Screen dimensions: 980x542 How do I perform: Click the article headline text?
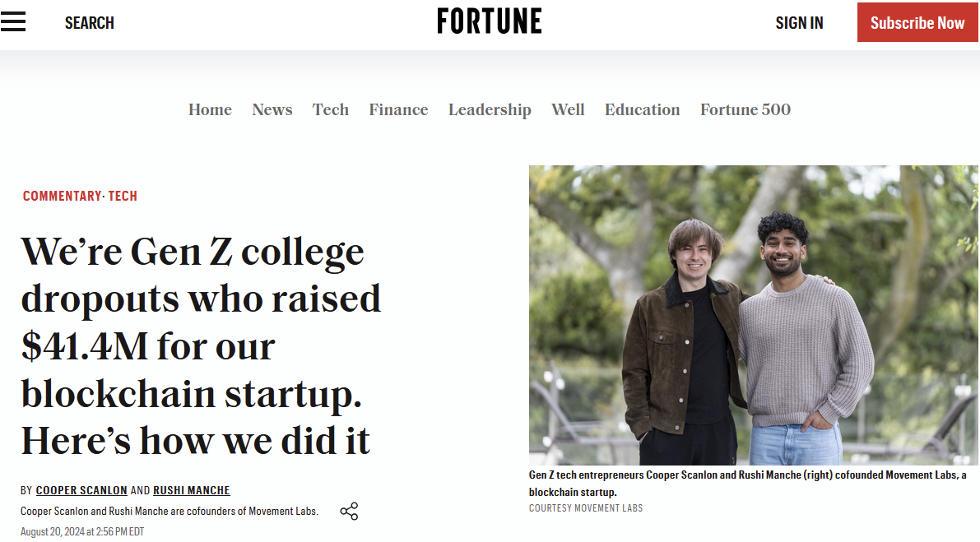[x=201, y=346]
